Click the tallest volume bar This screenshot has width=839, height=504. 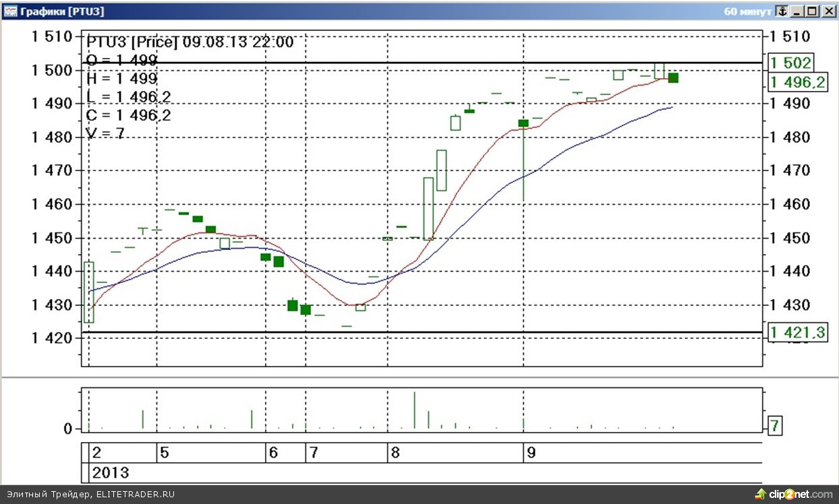pos(414,410)
